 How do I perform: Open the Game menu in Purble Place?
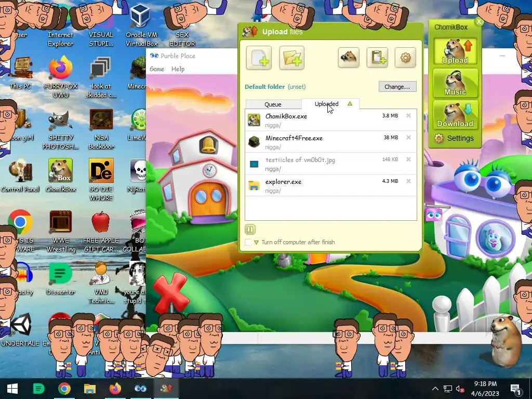157,69
